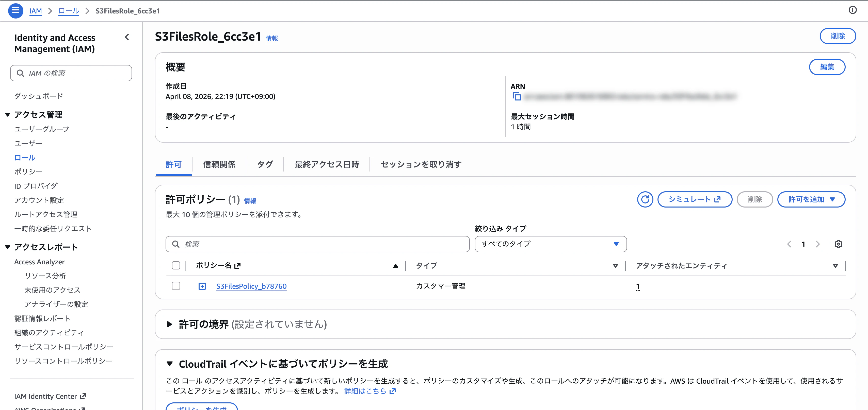Open ポリシー in the sidebar
This screenshot has height=410, width=868.
click(x=28, y=172)
